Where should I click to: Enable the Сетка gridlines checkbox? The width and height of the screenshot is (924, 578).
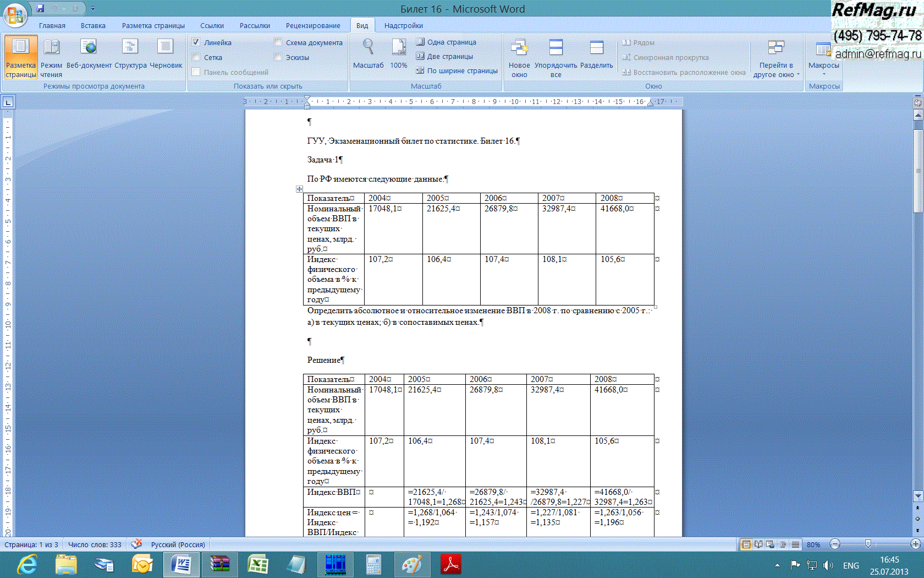click(x=196, y=57)
